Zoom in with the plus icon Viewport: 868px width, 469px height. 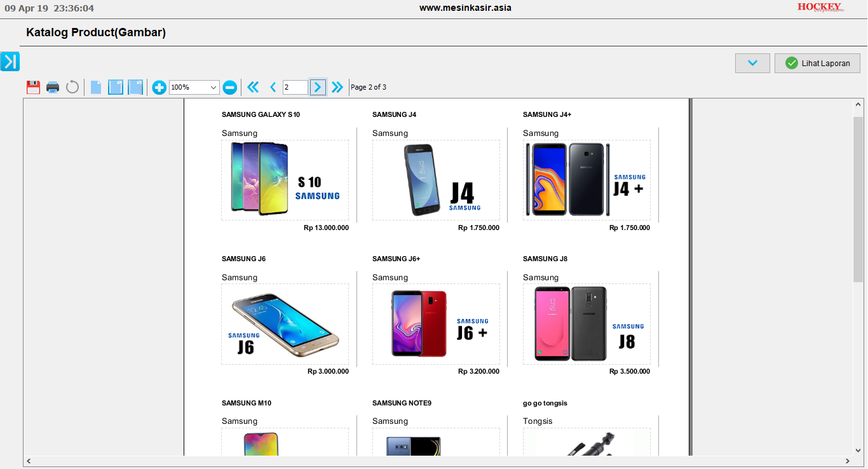click(159, 88)
